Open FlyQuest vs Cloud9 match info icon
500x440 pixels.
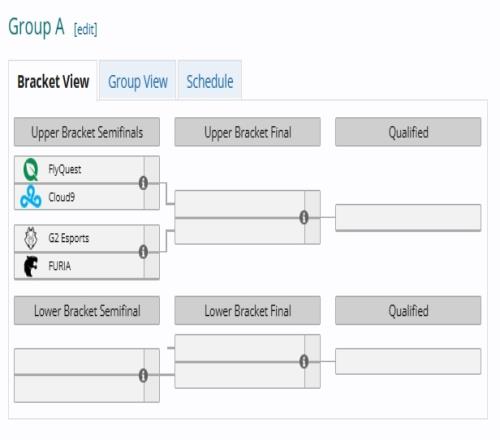[143, 183]
